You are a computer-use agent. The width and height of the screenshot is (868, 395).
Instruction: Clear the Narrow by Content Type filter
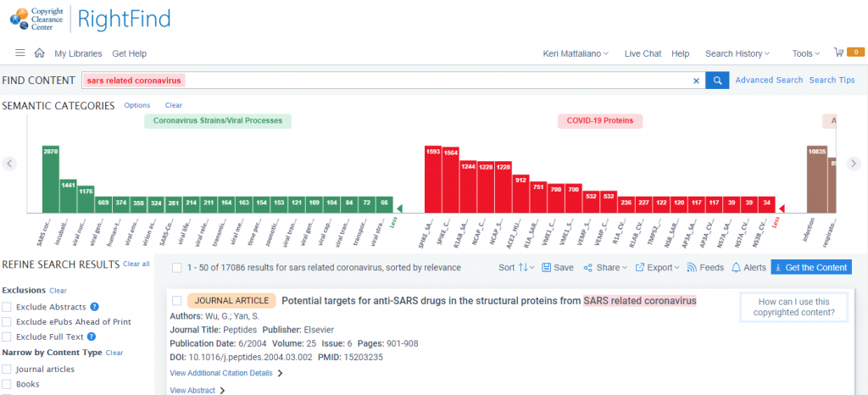click(114, 353)
